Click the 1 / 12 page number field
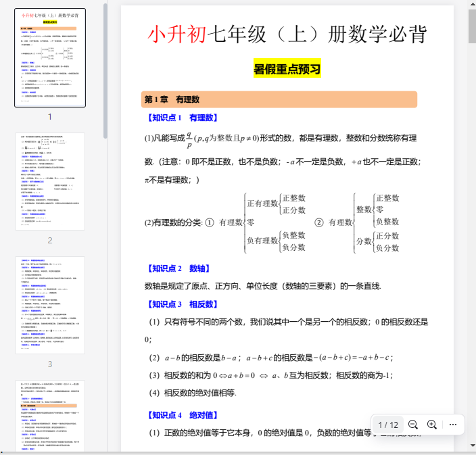 (387, 425)
